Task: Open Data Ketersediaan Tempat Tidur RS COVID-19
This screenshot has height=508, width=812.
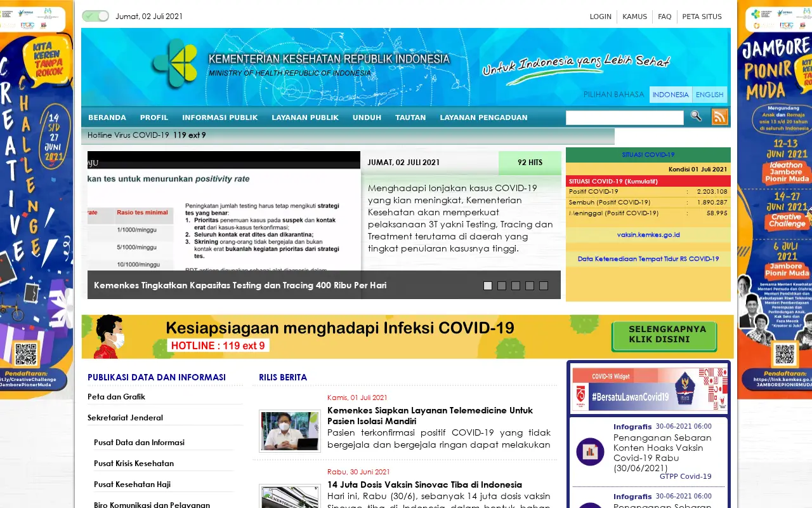Action: click(648, 259)
